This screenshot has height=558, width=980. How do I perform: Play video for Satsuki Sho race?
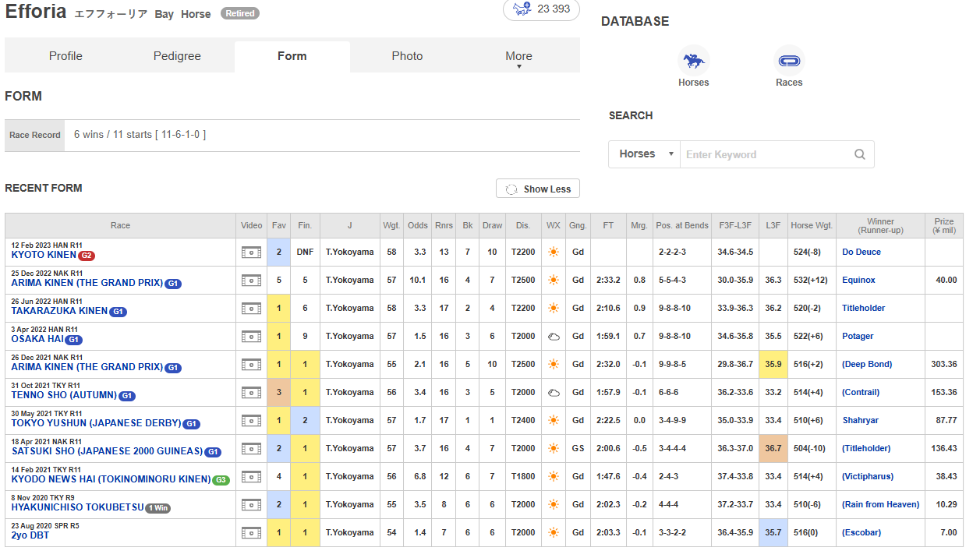[251, 449]
